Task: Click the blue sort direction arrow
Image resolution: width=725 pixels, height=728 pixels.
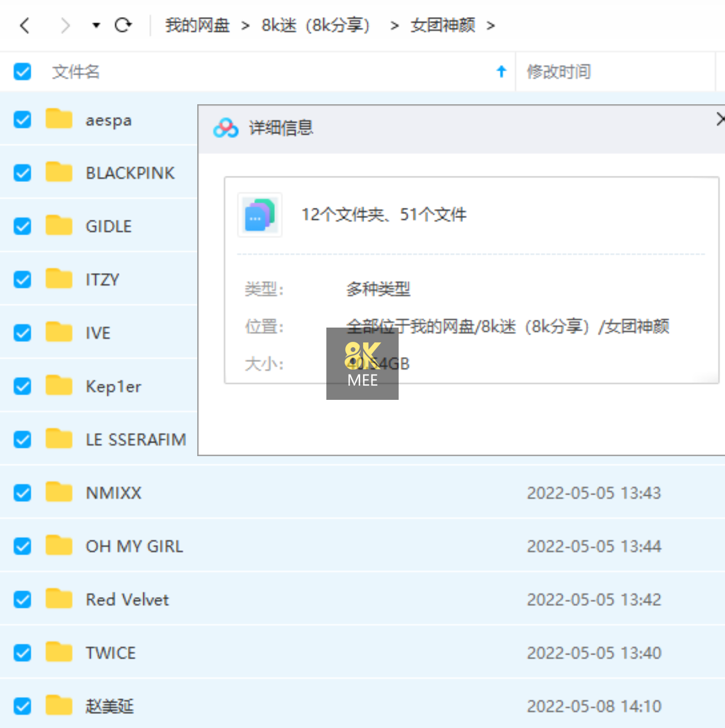Action: (x=502, y=72)
